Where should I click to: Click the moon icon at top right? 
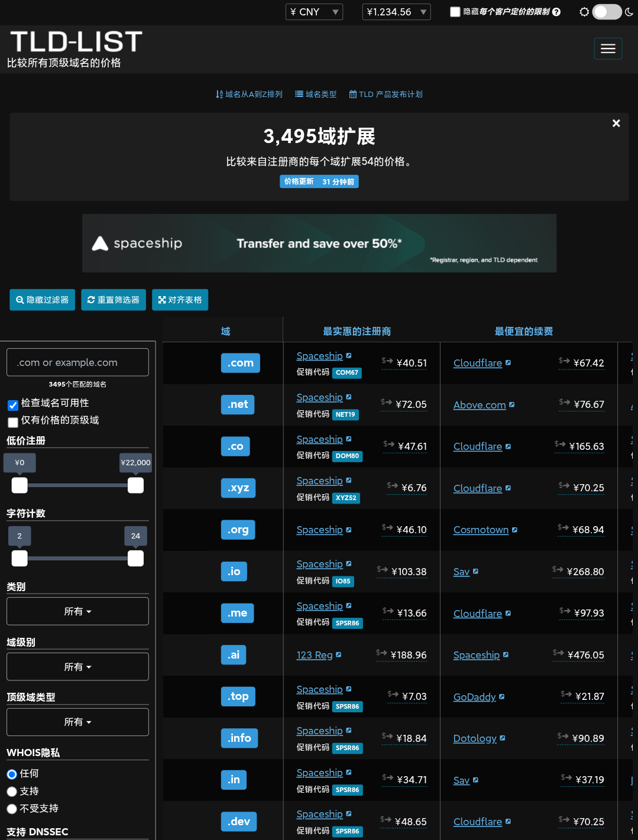629,11
